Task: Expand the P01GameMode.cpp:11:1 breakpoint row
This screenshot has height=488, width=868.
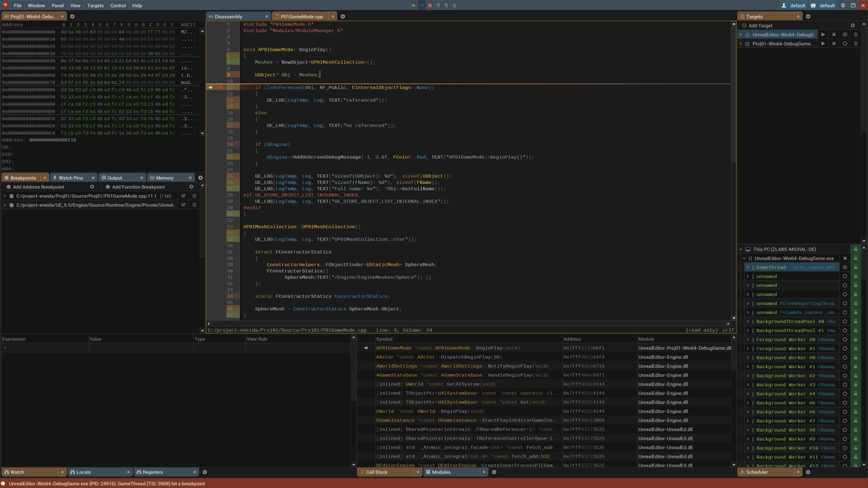Action: tap(5, 196)
